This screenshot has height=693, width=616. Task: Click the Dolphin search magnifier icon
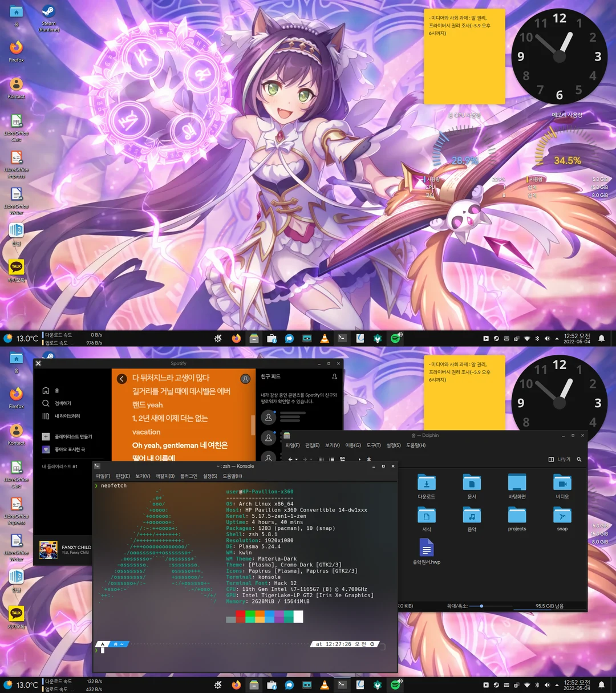pos(578,459)
